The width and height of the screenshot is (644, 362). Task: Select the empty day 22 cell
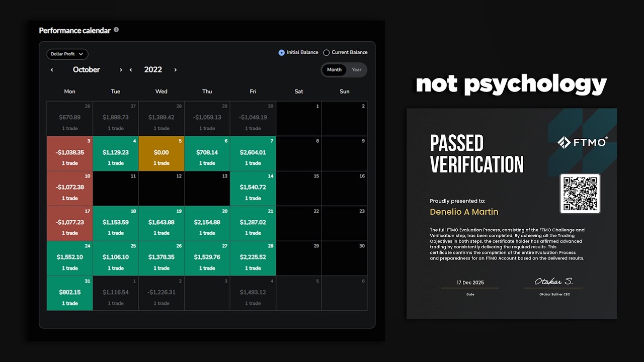point(299,223)
